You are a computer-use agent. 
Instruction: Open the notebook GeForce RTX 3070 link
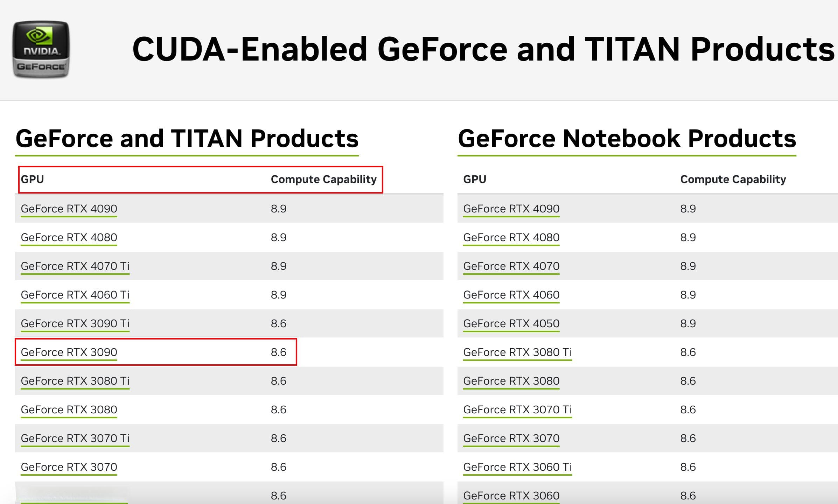click(x=511, y=438)
